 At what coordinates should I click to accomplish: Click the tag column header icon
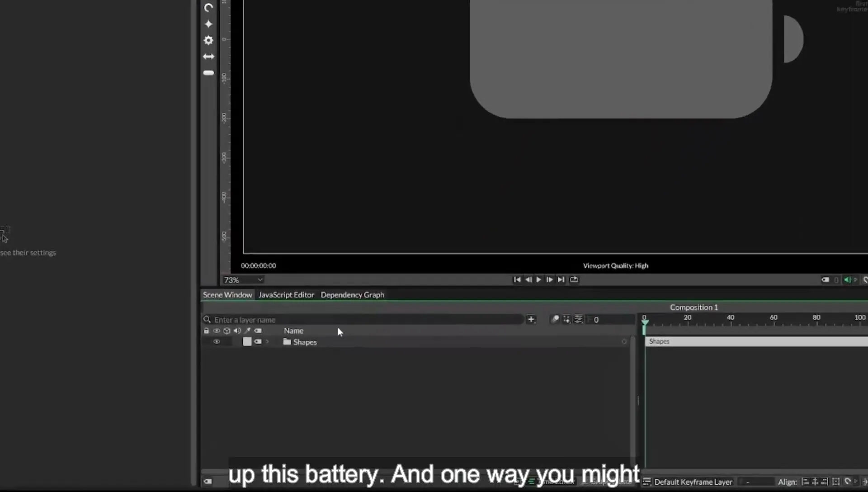[x=258, y=331]
